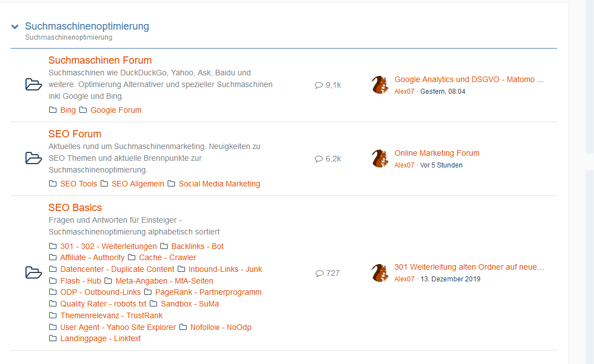The height and width of the screenshot is (364, 594).
Task: Click the Suchmaschinen Forum folder icon
Action: (34, 85)
